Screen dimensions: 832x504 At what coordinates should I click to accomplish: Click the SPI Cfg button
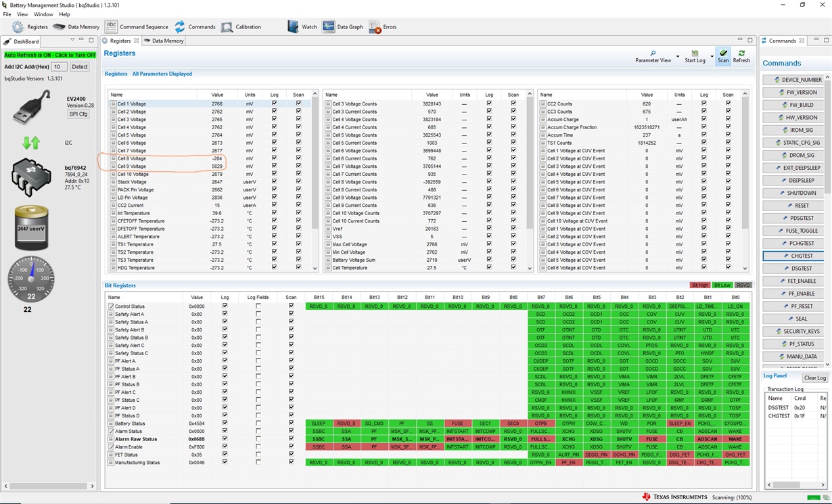click(78, 114)
